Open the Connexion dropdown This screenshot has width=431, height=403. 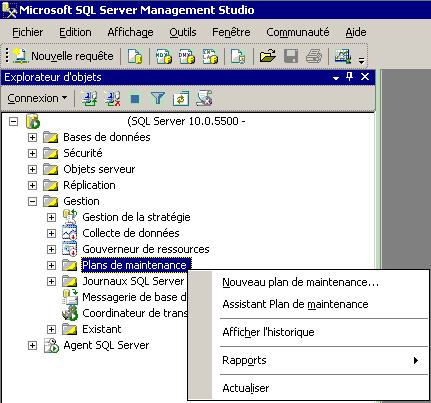(37, 98)
